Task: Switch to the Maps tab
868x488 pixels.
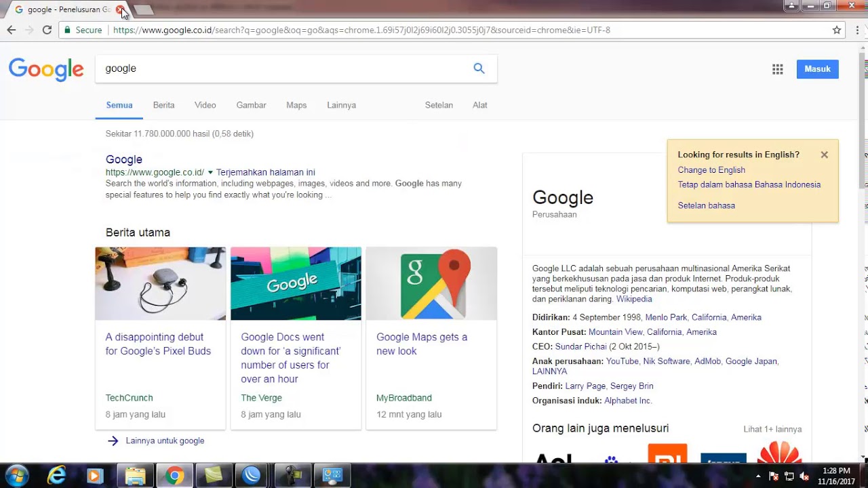Action: (x=296, y=105)
